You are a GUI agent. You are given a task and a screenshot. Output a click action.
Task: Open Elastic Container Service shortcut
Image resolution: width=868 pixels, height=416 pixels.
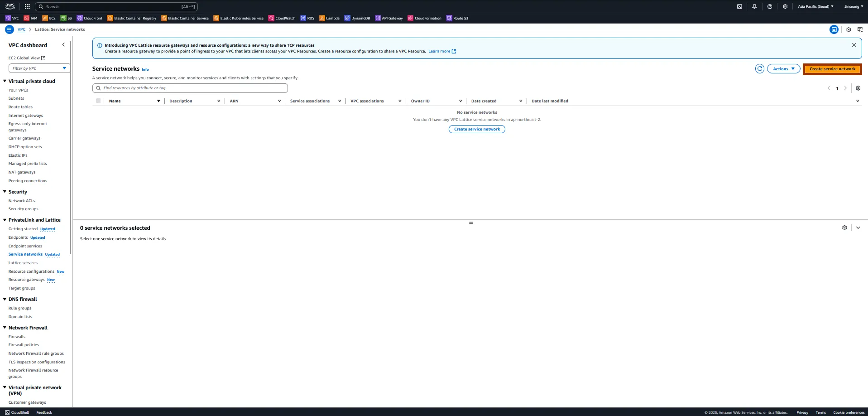tap(185, 18)
